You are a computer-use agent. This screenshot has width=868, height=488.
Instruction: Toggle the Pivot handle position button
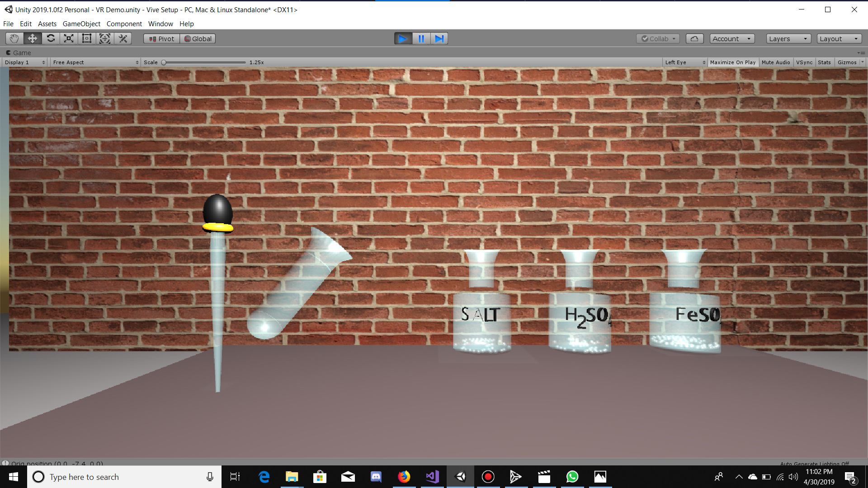click(162, 38)
